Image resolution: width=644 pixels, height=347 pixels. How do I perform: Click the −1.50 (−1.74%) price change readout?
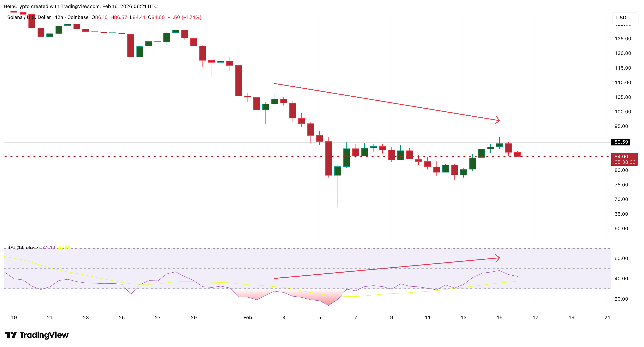[184, 17]
